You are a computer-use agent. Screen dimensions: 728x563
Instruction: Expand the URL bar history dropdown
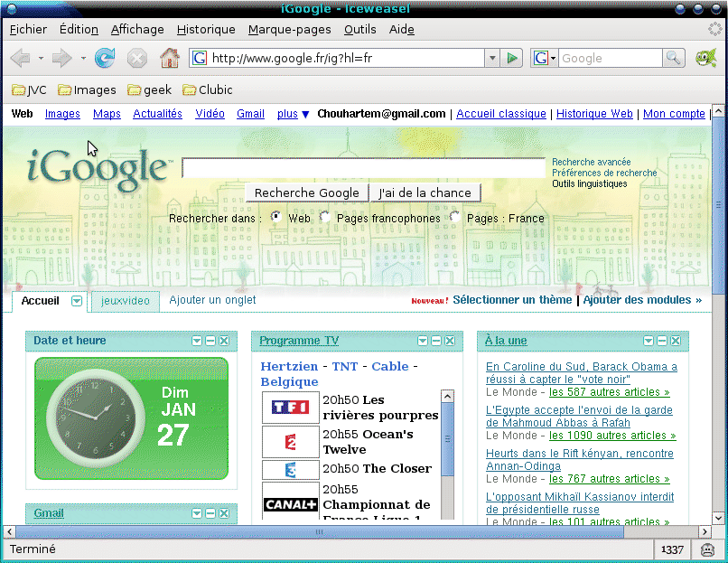492,58
